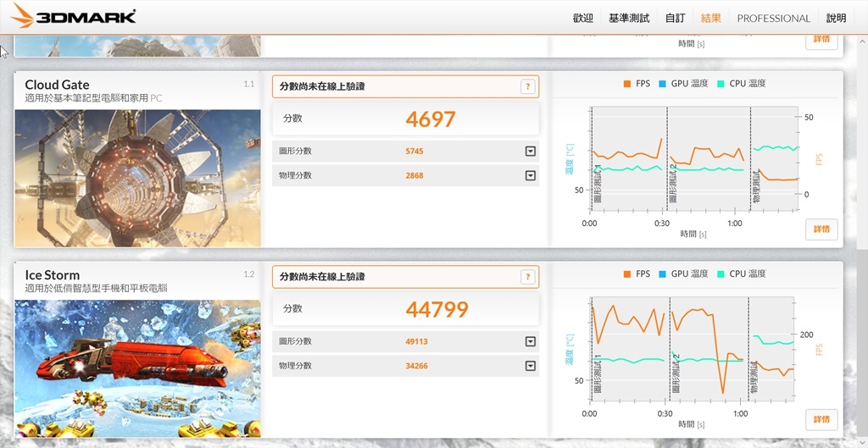
Task: Click CPU 溫度 legend swatch in Cloud Gate chart
Action: [x=721, y=84]
